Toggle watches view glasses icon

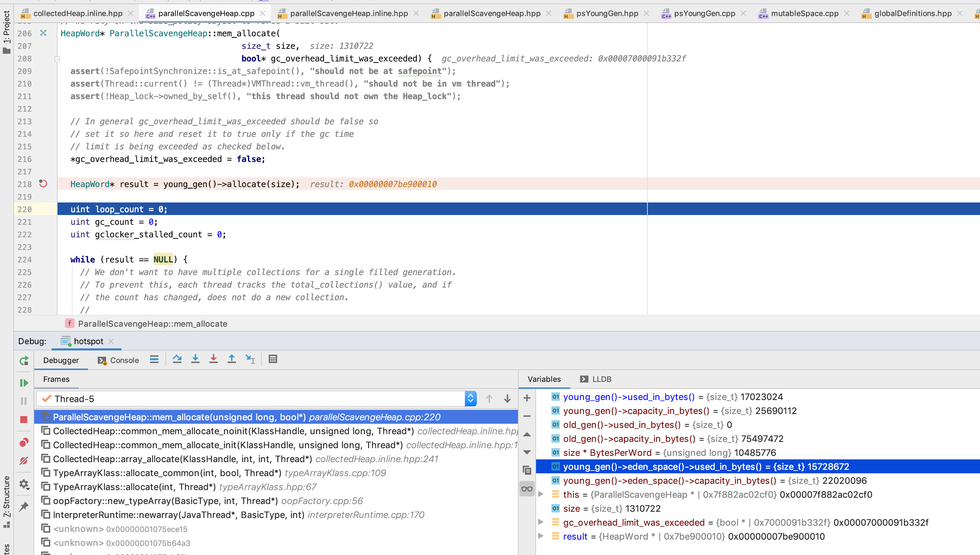527,489
